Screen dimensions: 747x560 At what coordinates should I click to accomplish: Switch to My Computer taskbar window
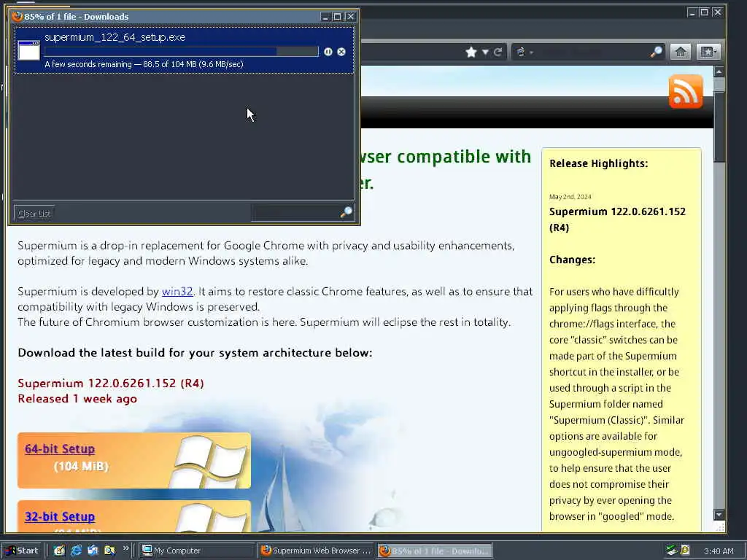196,551
